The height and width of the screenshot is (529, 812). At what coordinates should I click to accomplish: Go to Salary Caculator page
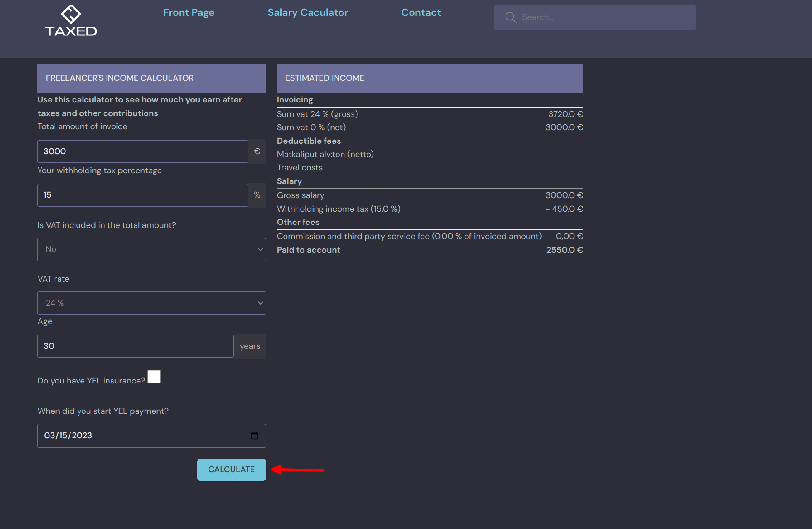tap(308, 12)
